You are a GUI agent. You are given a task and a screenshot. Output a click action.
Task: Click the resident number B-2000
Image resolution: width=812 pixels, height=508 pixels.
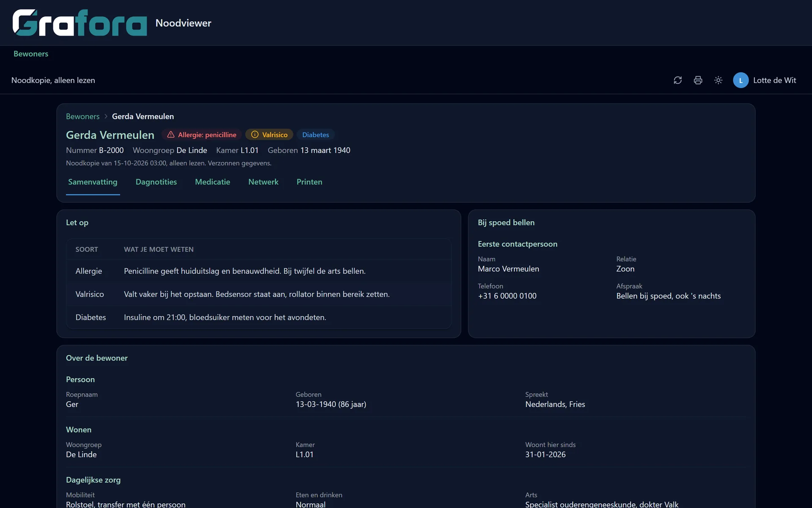(x=111, y=150)
